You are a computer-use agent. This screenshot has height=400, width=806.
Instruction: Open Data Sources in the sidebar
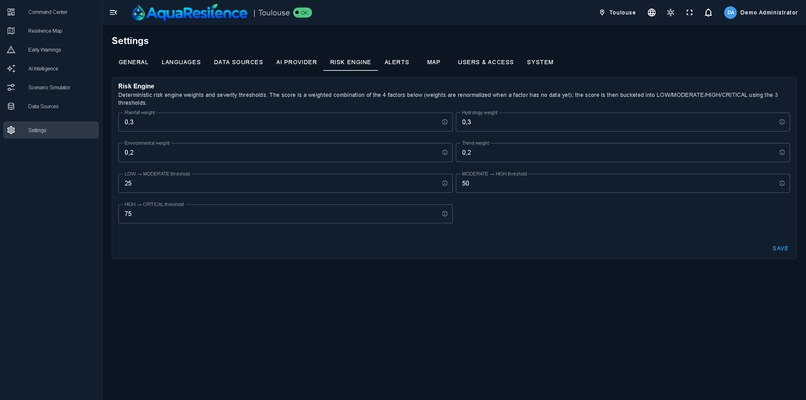[x=51, y=106]
